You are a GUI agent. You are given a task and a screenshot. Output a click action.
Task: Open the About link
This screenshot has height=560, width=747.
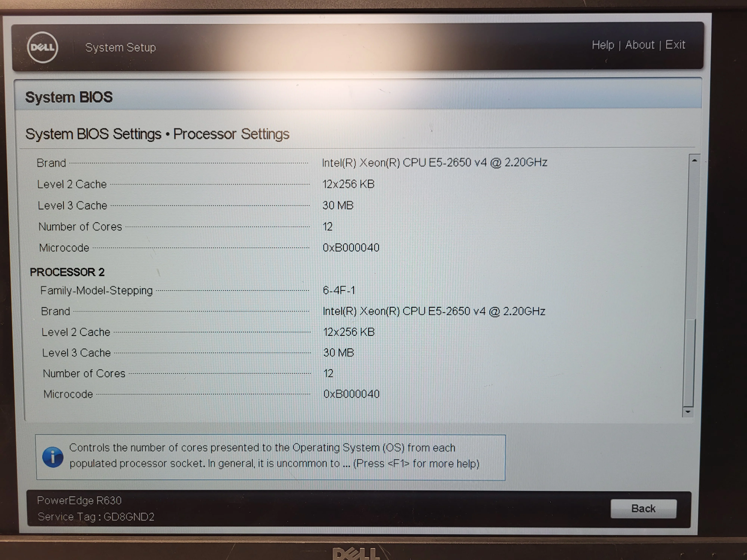click(640, 45)
